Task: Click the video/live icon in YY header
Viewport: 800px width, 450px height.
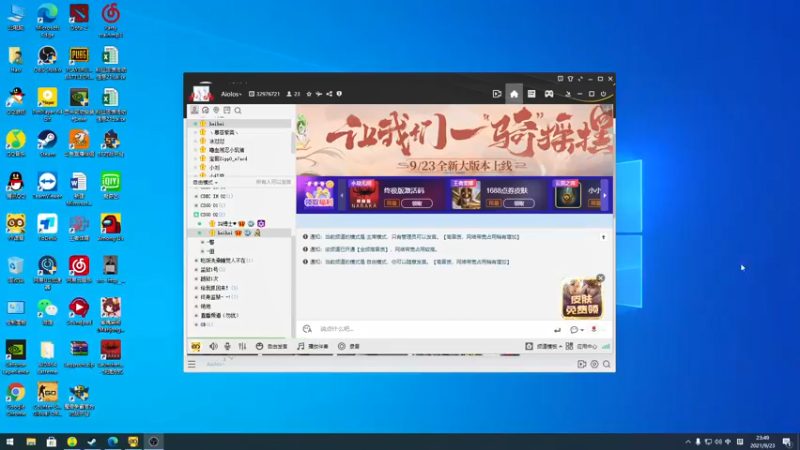Action: [497, 94]
